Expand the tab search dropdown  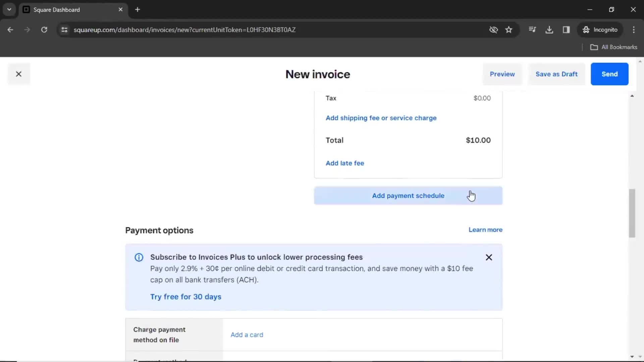coord(9,10)
